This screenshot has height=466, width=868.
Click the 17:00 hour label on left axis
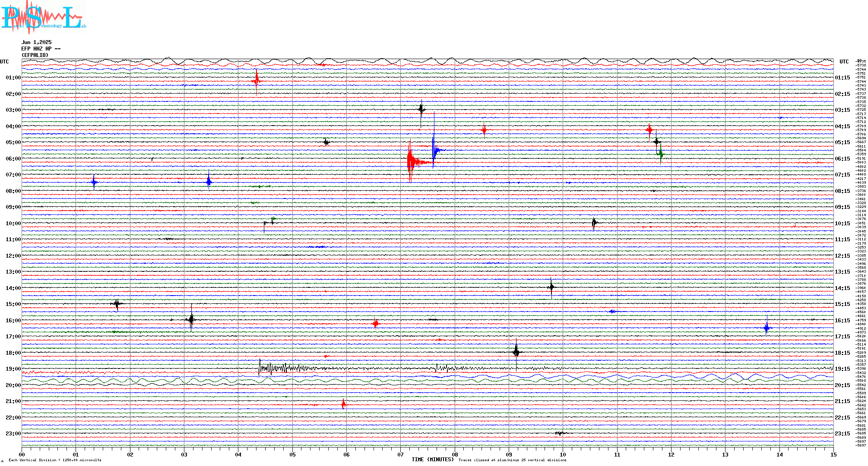(13, 337)
